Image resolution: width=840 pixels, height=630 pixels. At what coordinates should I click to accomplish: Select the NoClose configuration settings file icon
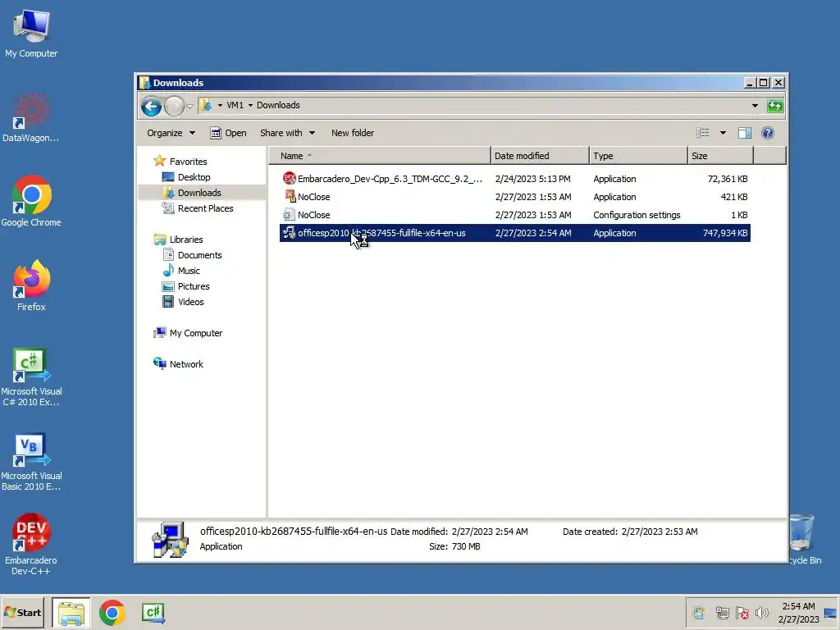(290, 215)
